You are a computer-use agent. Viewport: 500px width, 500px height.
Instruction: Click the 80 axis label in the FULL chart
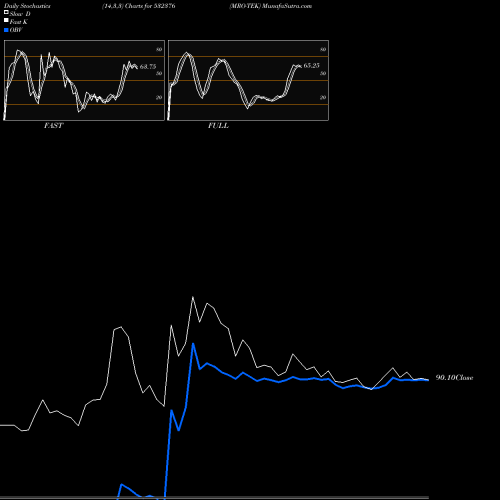(323, 49)
